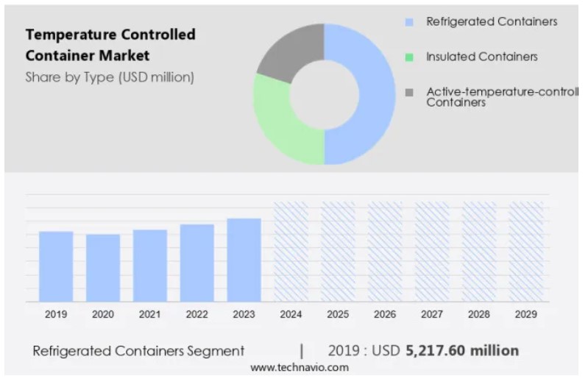This screenshot has height=387, width=588.
Task: Click the hatched 2029 forecast bar
Action: [x=525, y=252]
